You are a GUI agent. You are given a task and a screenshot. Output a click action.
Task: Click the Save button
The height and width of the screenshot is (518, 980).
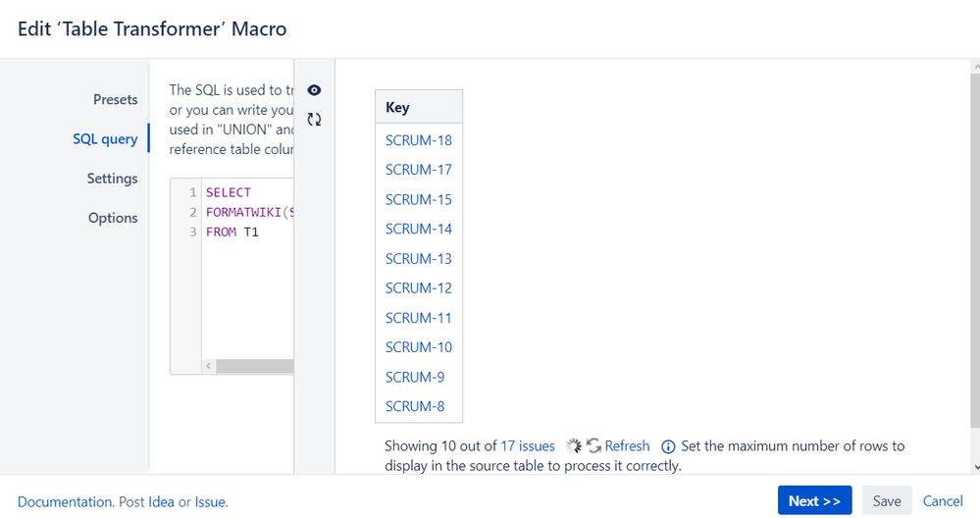887,501
